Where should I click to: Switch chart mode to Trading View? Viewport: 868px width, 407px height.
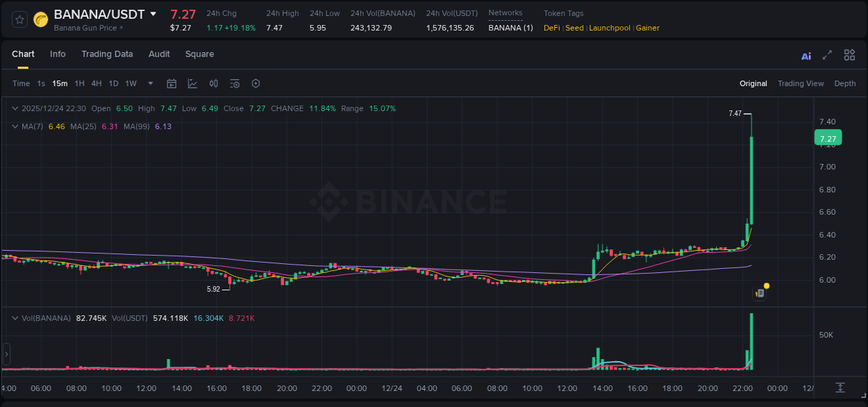pyautogui.click(x=801, y=83)
